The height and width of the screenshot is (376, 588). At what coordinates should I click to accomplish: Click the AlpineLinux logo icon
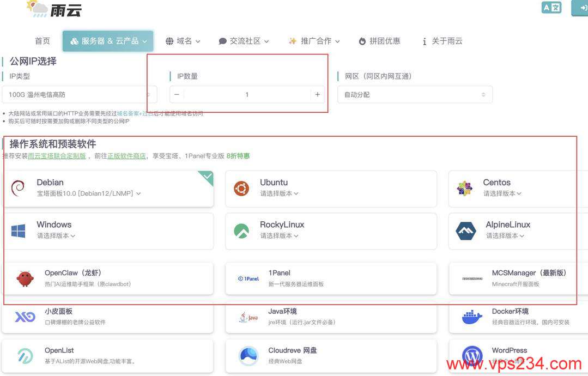(466, 231)
